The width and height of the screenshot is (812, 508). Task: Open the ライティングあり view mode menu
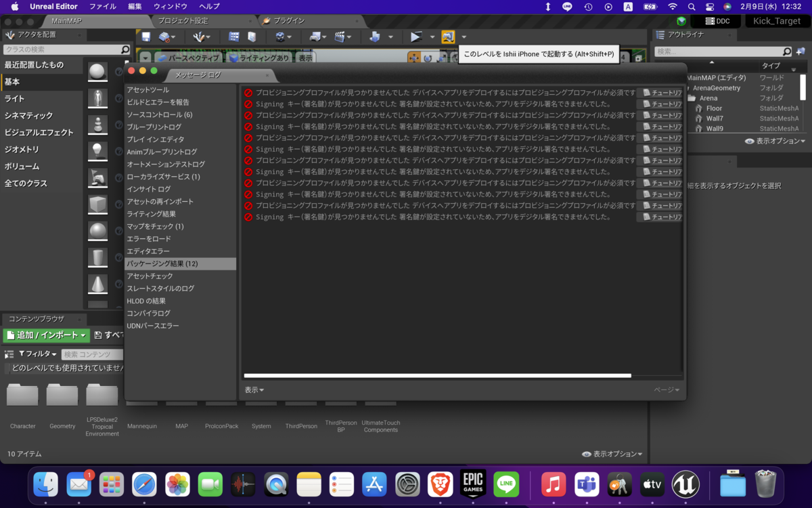point(258,58)
